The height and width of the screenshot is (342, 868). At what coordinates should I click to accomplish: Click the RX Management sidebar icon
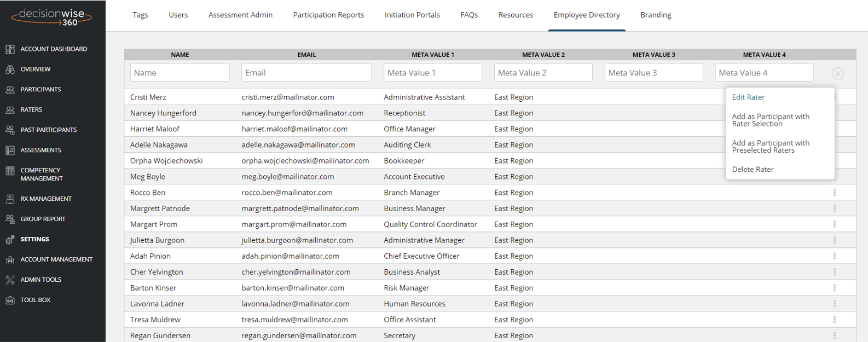click(x=10, y=199)
